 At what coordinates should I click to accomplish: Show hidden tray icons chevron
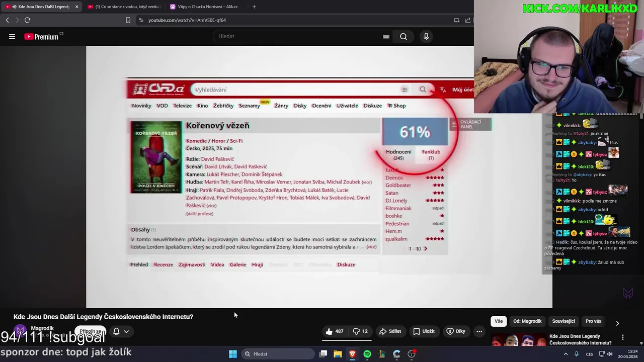[x=566, y=354]
